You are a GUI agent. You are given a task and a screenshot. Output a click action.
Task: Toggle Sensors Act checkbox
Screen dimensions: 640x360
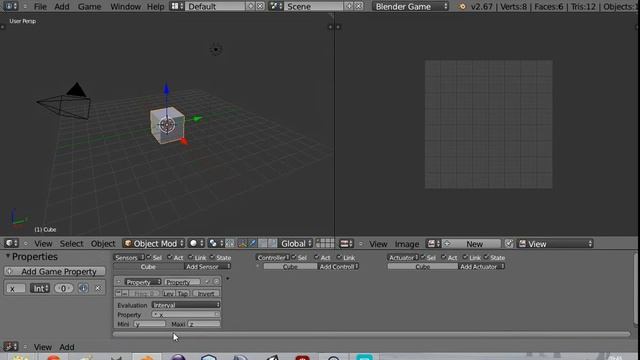pos(169,257)
